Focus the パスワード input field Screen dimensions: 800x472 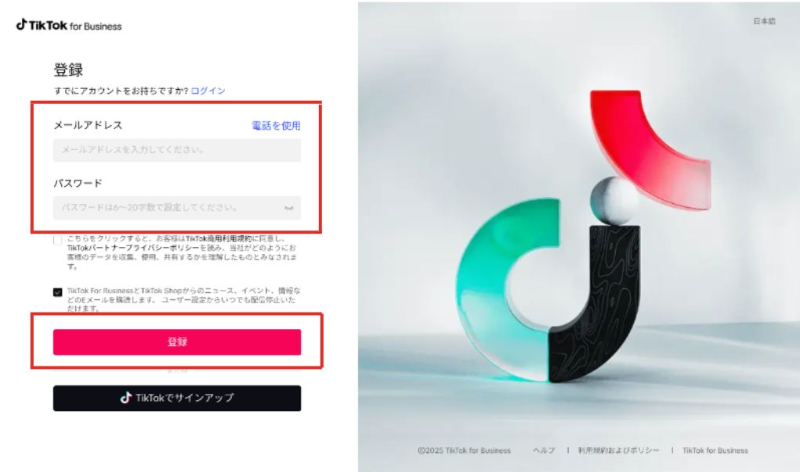point(177,208)
